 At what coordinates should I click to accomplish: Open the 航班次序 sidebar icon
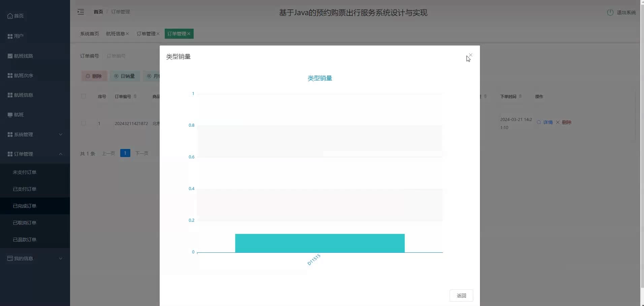click(x=10, y=75)
